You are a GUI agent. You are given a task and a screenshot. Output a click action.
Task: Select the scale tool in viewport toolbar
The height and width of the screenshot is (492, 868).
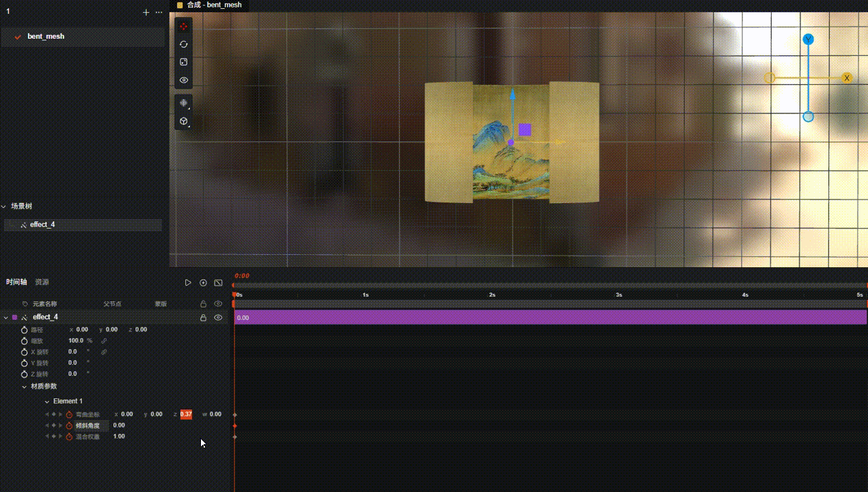click(183, 62)
